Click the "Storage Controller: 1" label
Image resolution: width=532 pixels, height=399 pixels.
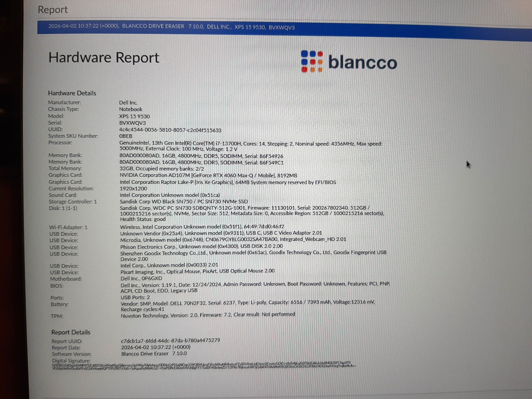tap(73, 202)
